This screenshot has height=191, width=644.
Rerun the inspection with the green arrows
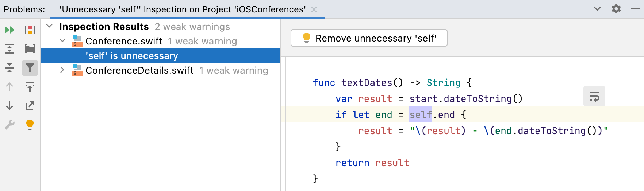coord(9,30)
